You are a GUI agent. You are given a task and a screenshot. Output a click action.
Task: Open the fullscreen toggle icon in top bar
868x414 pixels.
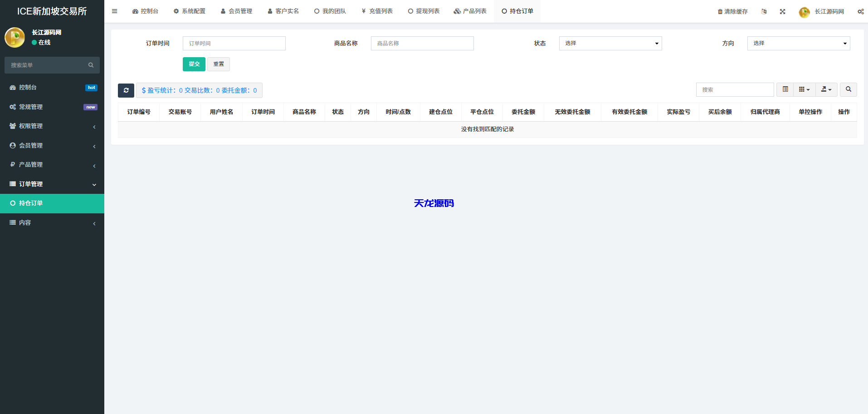(782, 11)
